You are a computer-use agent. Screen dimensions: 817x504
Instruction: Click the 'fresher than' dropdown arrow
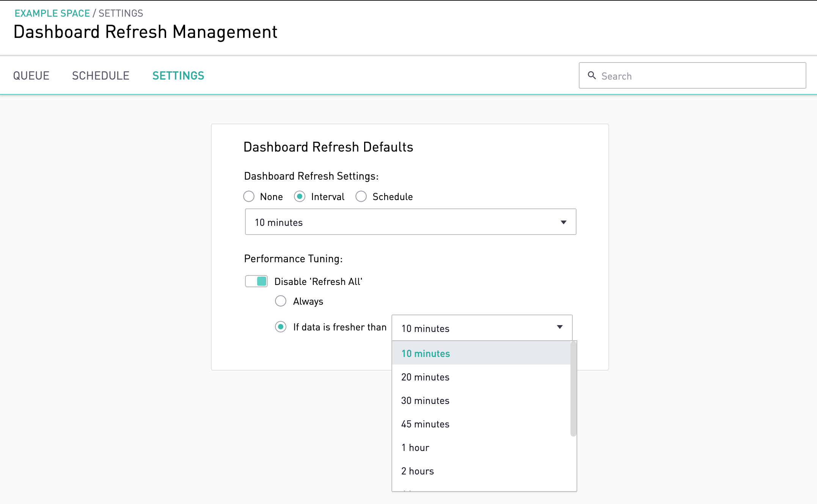[x=559, y=327]
